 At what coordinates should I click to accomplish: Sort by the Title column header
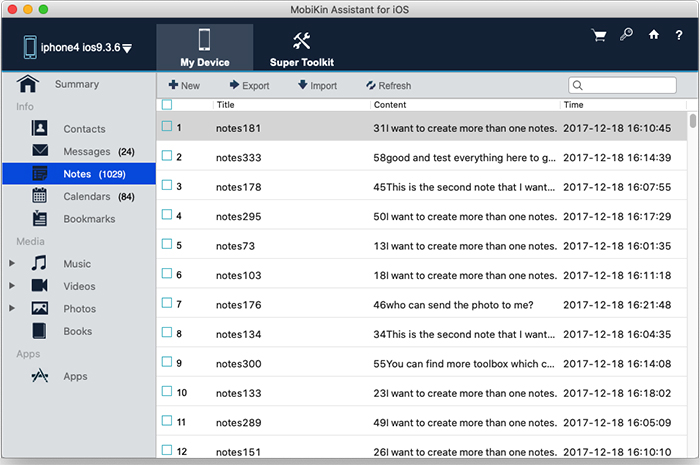[225, 105]
